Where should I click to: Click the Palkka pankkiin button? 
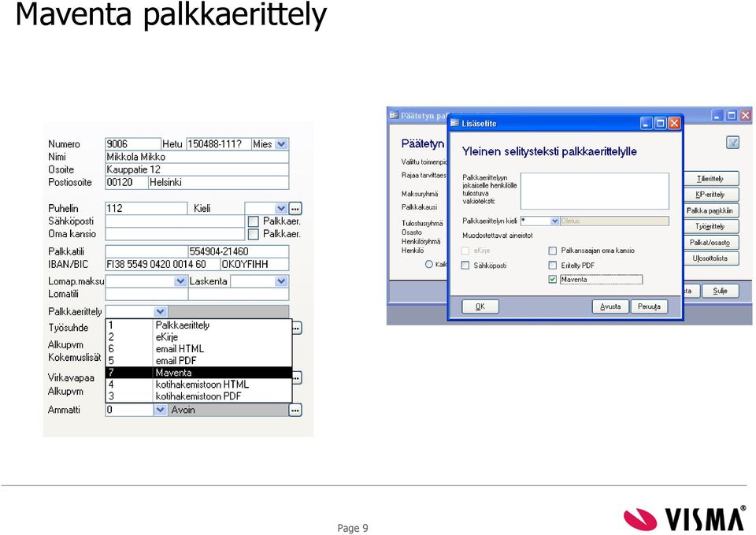(x=710, y=210)
